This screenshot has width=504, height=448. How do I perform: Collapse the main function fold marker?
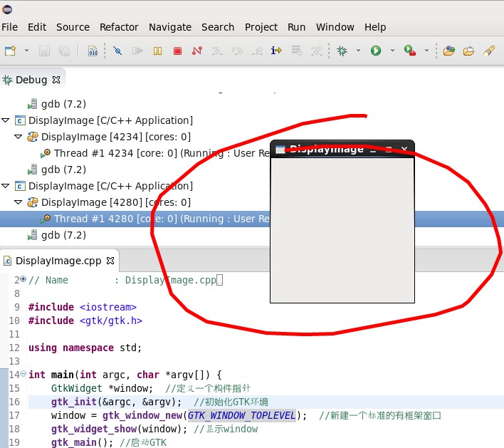[23, 374]
